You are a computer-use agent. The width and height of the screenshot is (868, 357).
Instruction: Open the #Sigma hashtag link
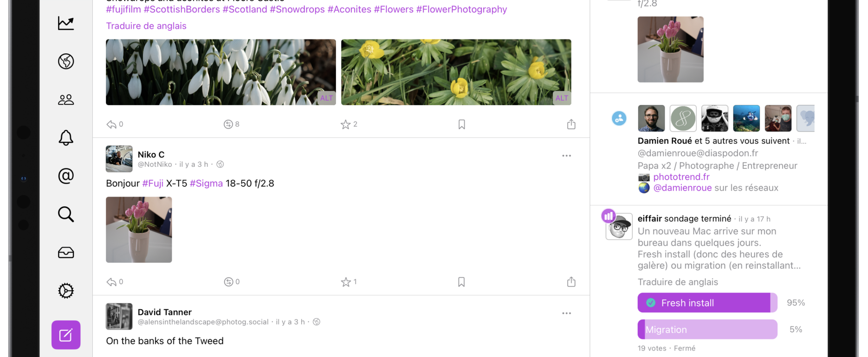click(206, 183)
